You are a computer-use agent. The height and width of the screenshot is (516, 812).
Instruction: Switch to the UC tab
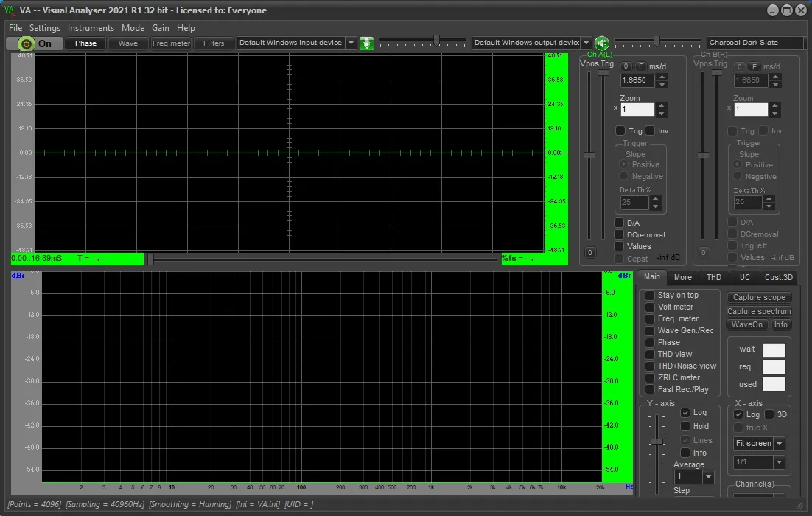click(745, 277)
